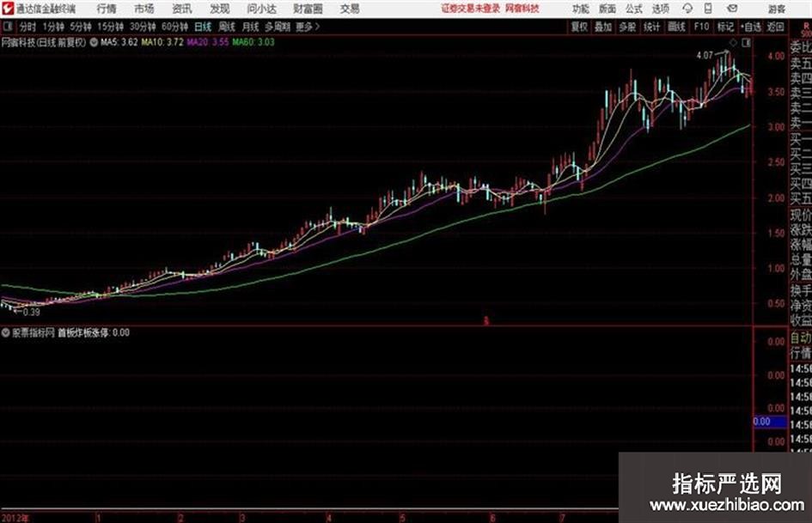The height and width of the screenshot is (523, 812).
Task: Open the 财富圈 menu
Action: (x=308, y=9)
